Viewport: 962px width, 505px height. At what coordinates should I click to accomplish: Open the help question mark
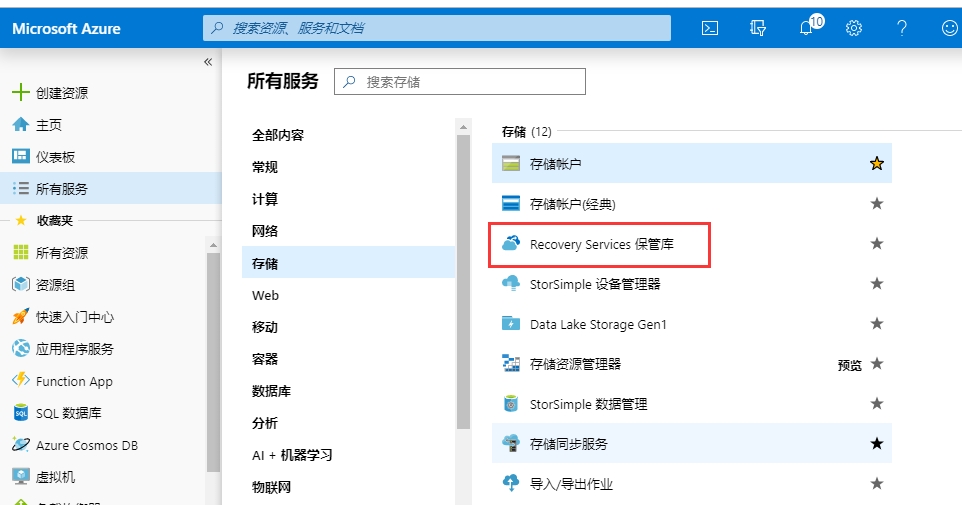pyautogui.click(x=902, y=28)
